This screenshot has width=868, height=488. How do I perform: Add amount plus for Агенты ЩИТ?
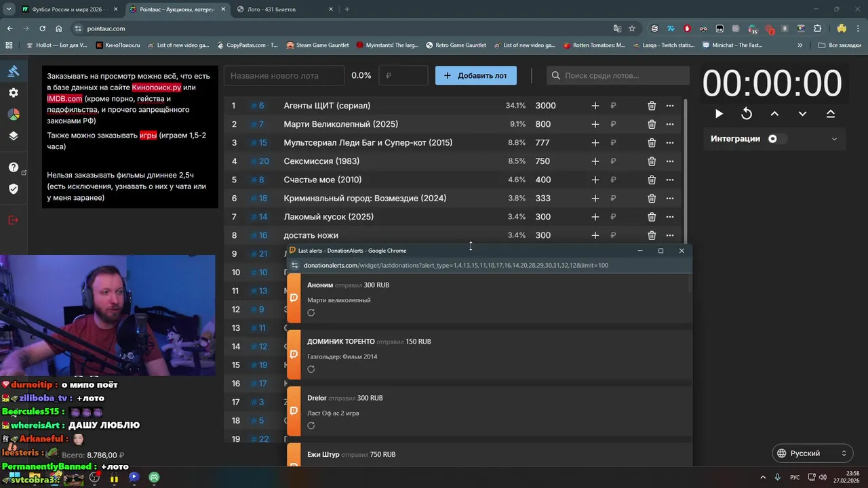tap(595, 106)
